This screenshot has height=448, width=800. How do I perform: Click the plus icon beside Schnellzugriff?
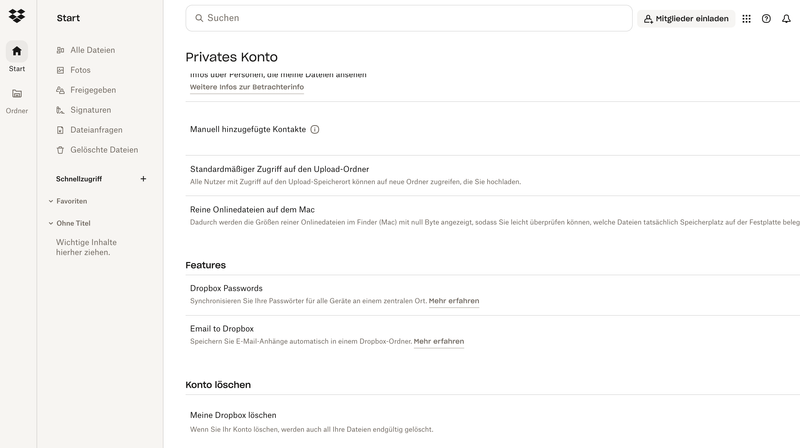coord(143,179)
